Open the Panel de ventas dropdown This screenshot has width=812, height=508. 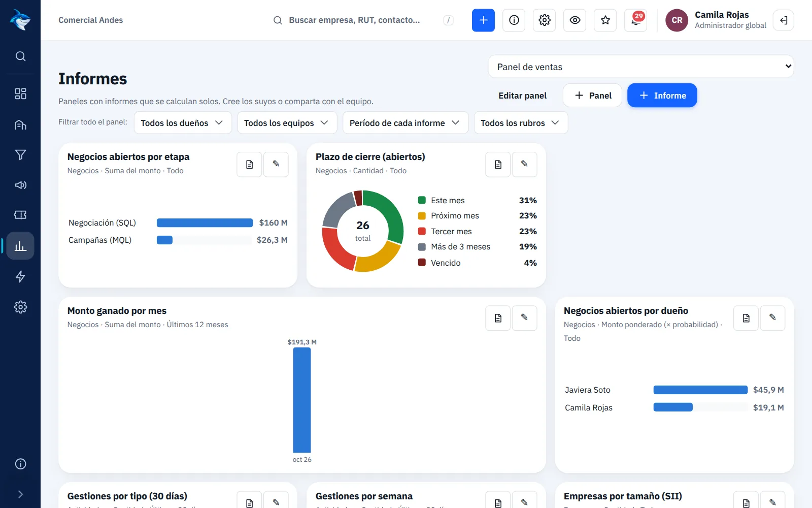pos(641,67)
